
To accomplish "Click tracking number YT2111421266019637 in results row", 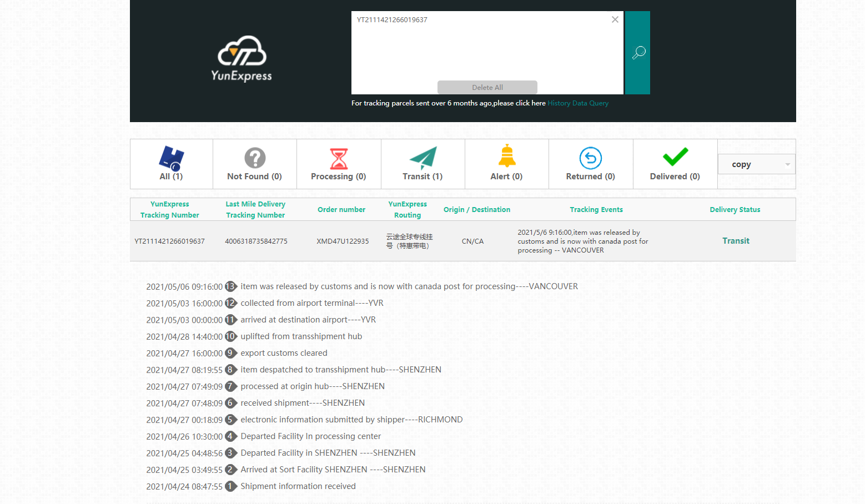I will pyautogui.click(x=169, y=241).
